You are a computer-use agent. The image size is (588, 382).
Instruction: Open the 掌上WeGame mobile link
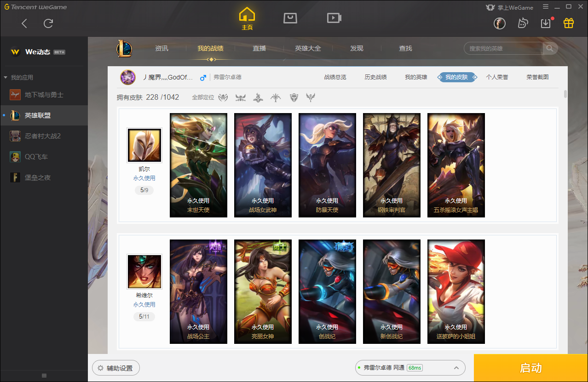[x=509, y=7]
